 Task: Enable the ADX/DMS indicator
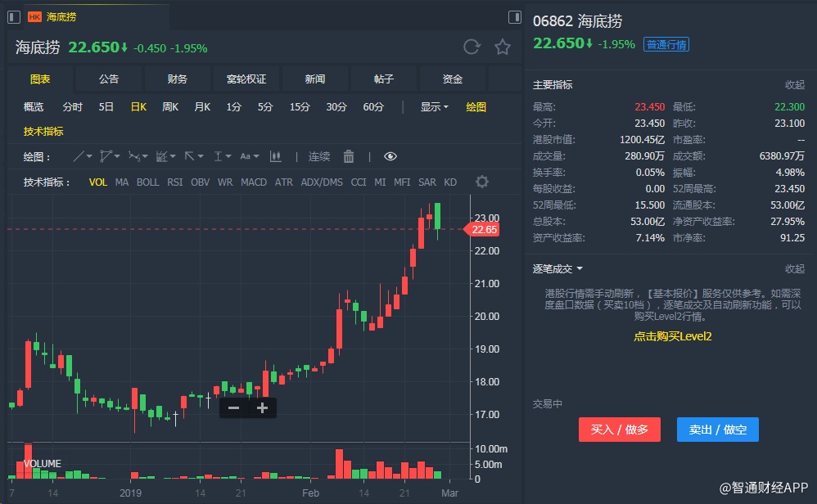(x=322, y=182)
